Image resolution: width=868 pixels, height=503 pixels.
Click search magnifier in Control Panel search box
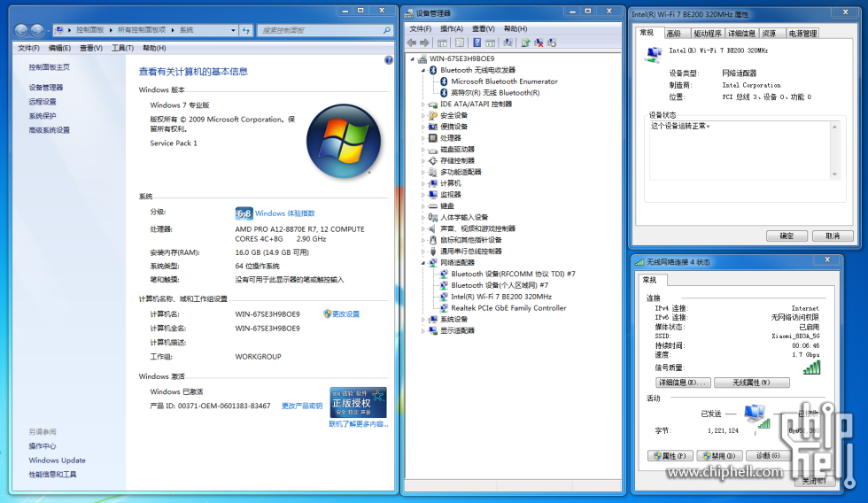pyautogui.click(x=386, y=30)
